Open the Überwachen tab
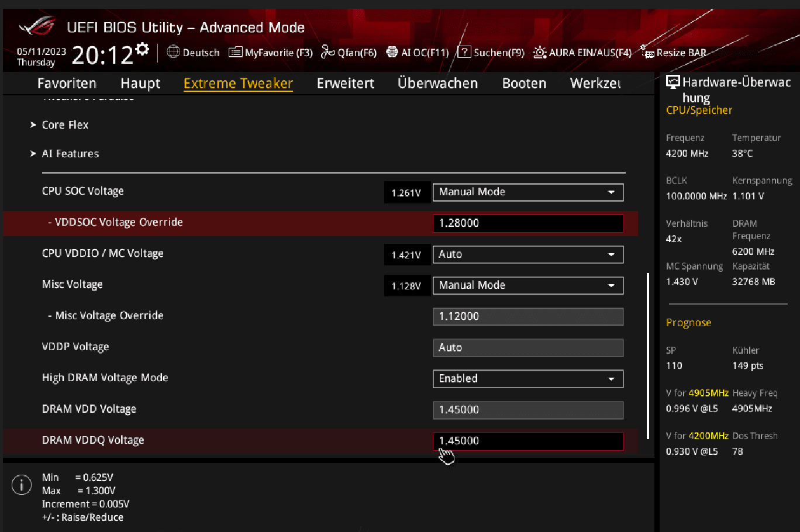800x532 pixels. 438,83
